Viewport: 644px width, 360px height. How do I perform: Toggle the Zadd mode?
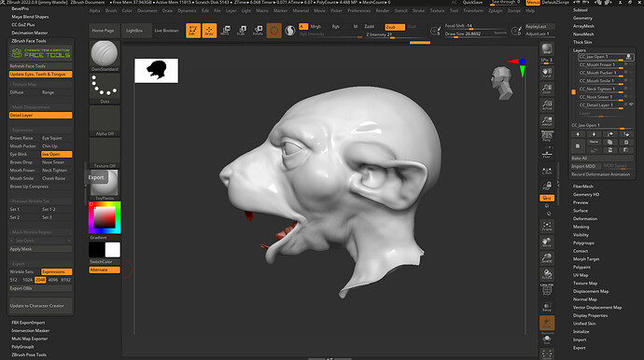tap(370, 27)
